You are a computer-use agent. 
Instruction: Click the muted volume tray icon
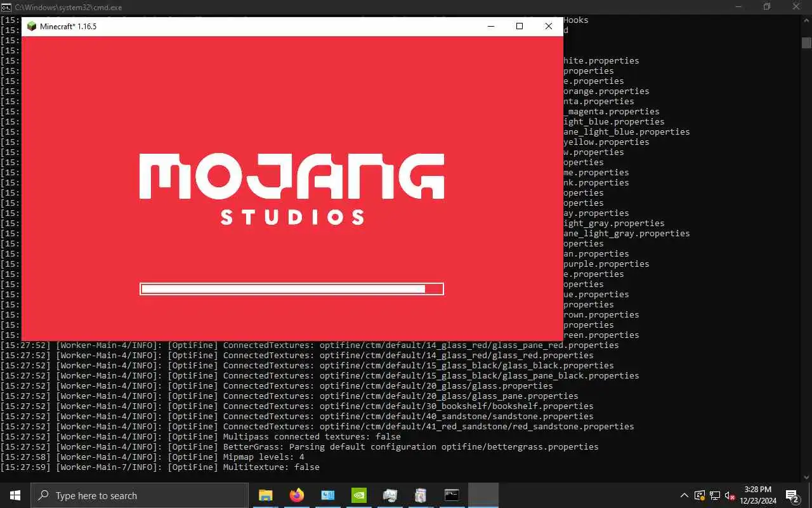coord(730,495)
